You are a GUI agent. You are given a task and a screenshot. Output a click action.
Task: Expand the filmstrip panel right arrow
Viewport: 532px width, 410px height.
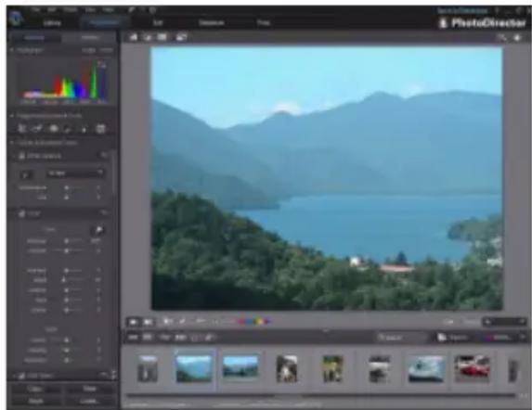tap(523, 337)
